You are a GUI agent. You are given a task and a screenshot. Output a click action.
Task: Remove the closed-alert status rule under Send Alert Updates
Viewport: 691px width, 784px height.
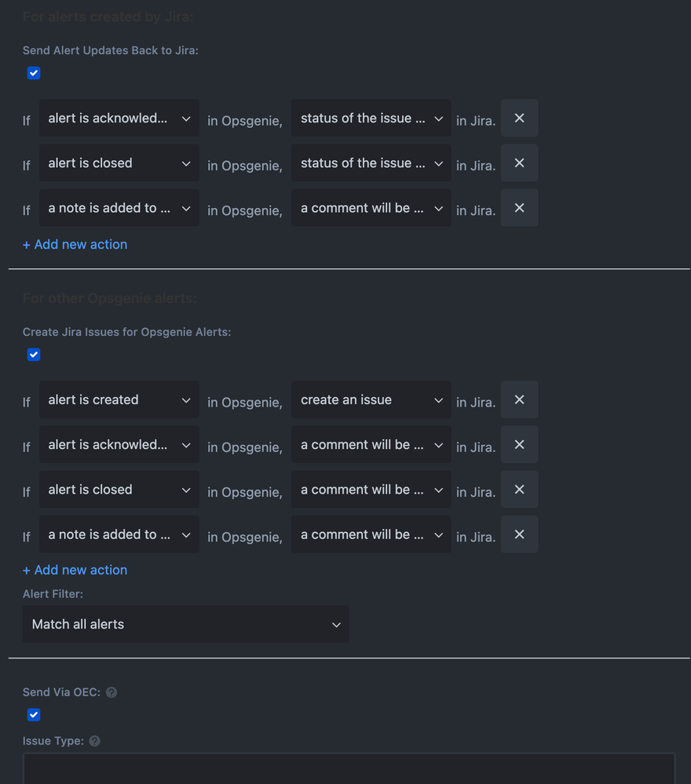(519, 163)
